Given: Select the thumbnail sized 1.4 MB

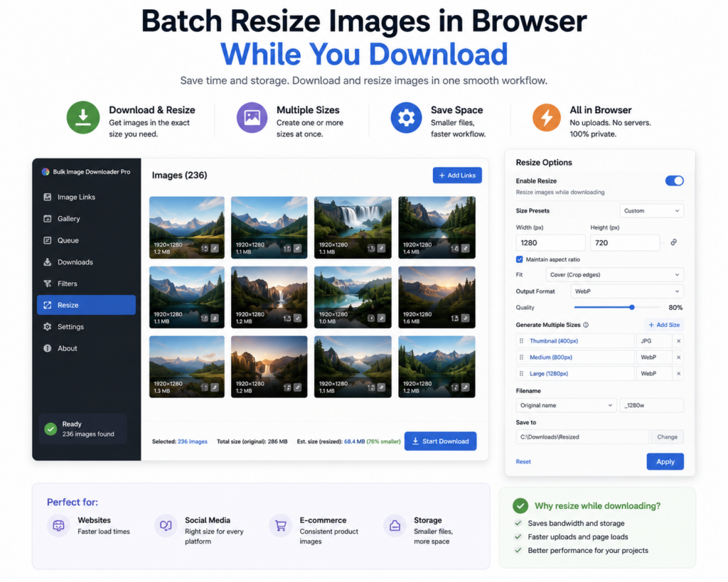Looking at the screenshot, I should pyautogui.click(x=437, y=227).
